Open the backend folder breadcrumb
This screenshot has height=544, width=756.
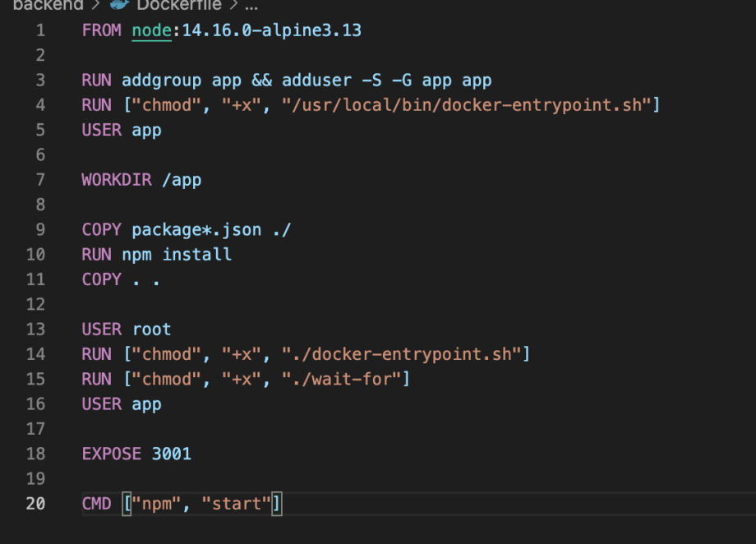48,5
